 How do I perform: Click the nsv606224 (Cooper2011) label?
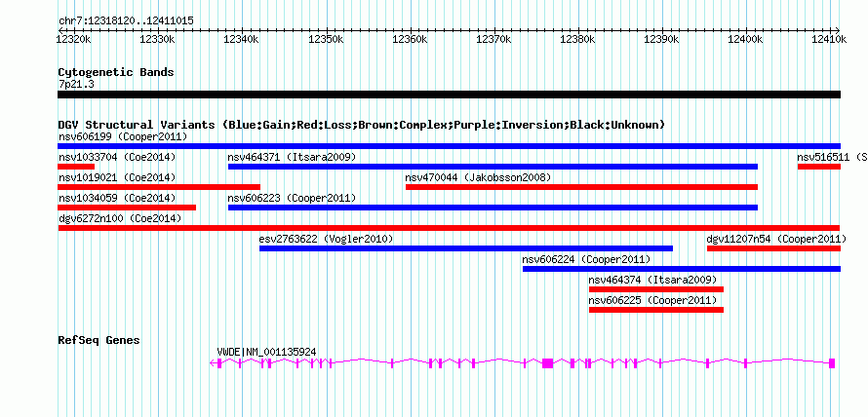click(x=586, y=259)
